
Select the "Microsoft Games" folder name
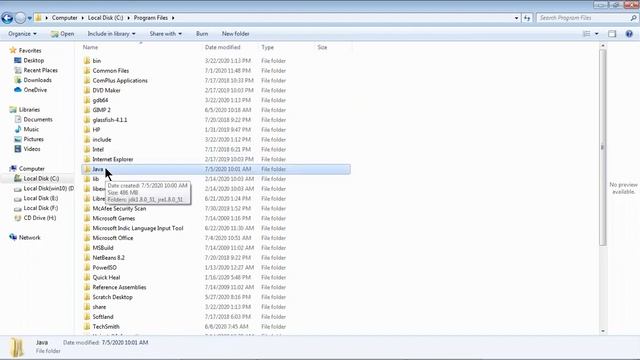(113, 218)
